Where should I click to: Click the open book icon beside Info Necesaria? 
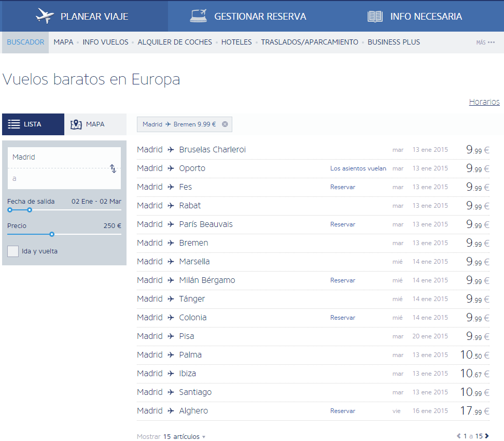click(375, 16)
